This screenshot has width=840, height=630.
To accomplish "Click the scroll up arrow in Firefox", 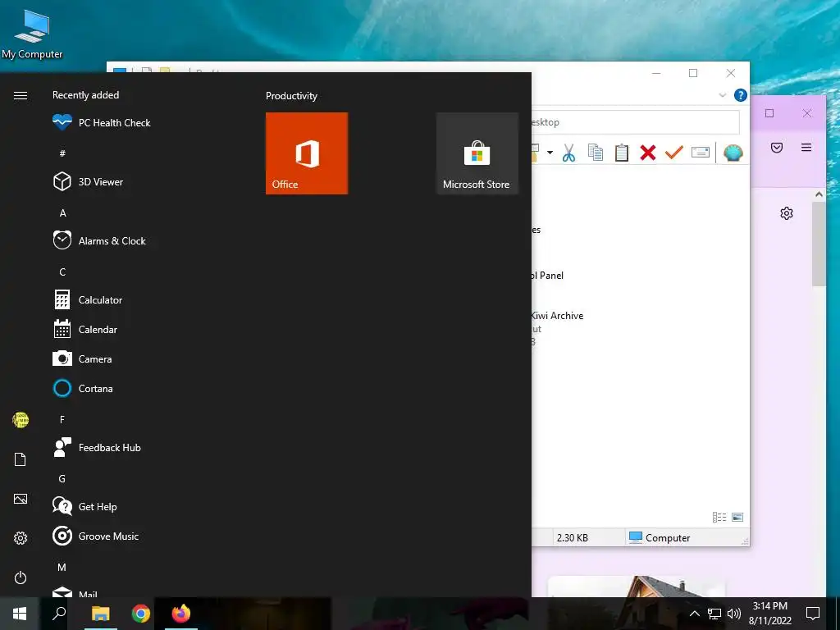I will (819, 194).
